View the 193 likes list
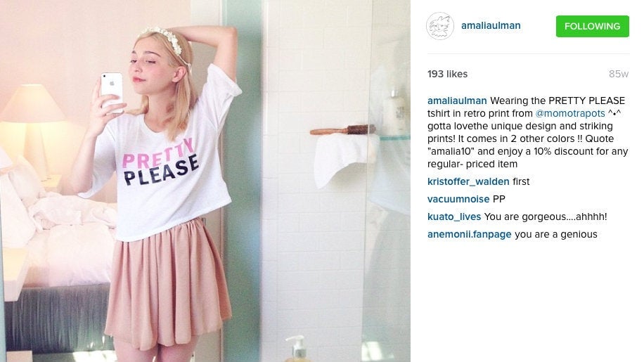Viewport: 644px width, 362px height. point(447,74)
